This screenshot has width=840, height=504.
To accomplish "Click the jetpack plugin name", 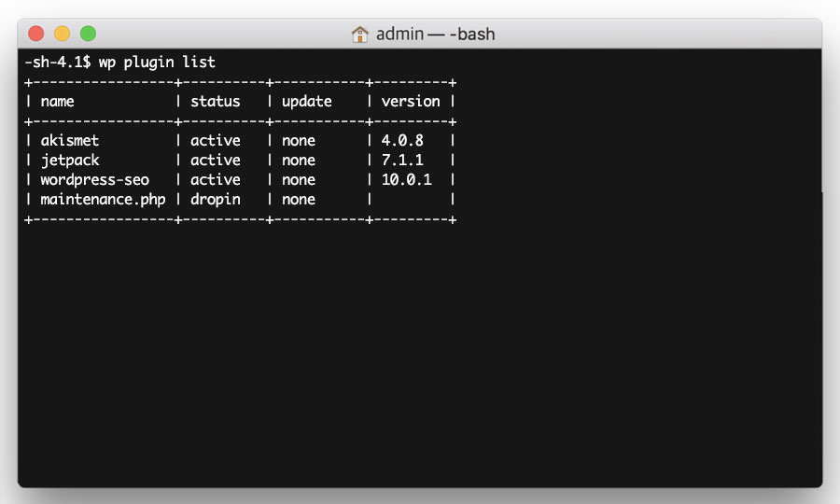I will click(70, 161).
